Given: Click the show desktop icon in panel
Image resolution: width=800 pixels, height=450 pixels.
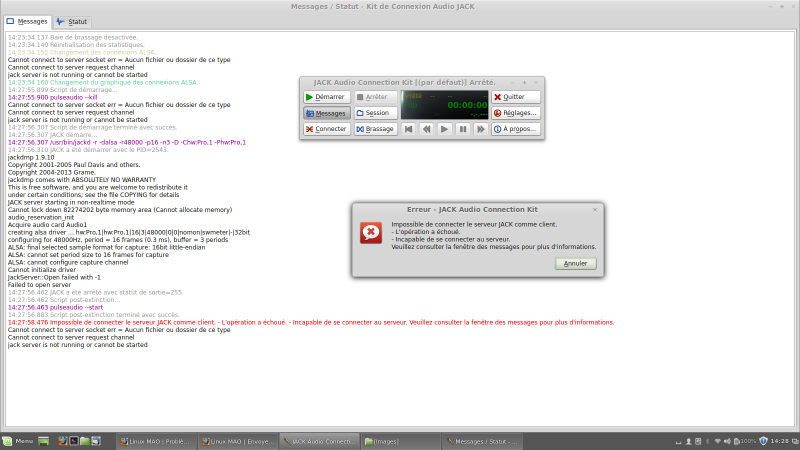Looking at the screenshot, I should click(x=43, y=441).
